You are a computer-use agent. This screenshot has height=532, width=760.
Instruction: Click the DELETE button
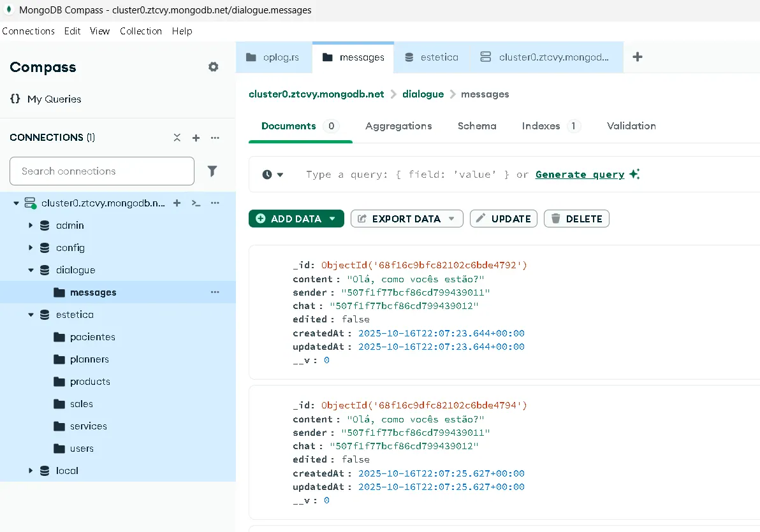[x=576, y=219]
